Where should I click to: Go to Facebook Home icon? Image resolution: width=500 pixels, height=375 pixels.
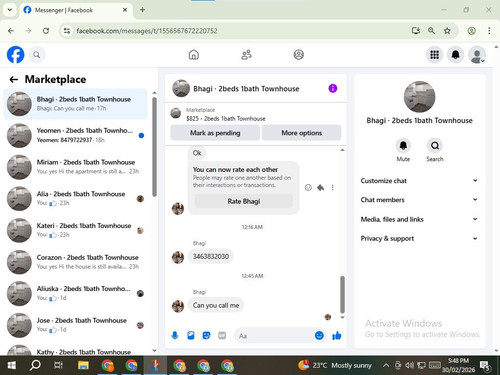coord(194,55)
